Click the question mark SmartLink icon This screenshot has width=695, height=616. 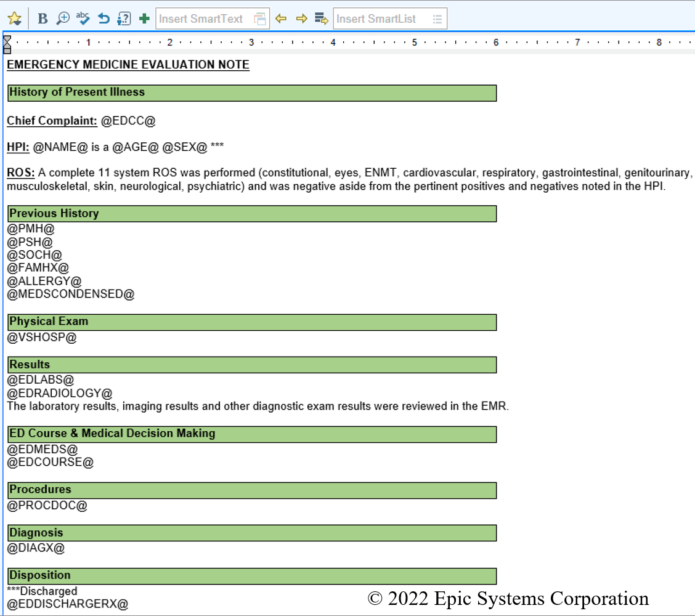coord(124,19)
